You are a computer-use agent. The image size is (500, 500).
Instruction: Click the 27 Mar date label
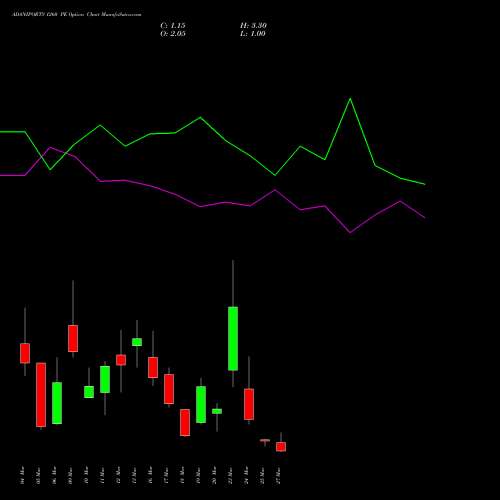click(x=278, y=476)
